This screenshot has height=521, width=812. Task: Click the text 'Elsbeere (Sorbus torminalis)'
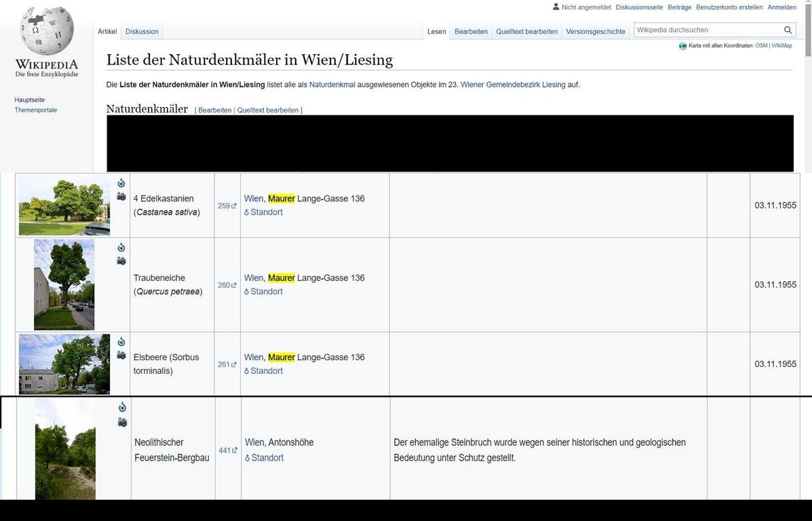click(x=166, y=364)
